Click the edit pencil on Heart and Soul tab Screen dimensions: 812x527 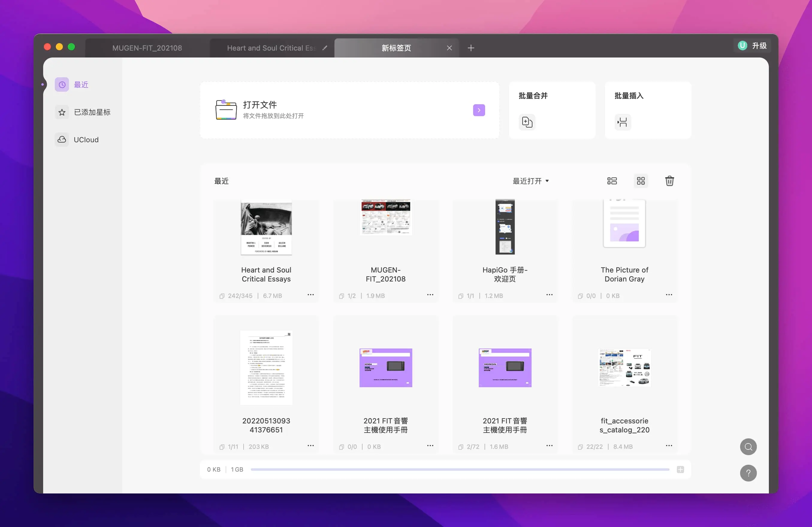pyautogui.click(x=325, y=48)
